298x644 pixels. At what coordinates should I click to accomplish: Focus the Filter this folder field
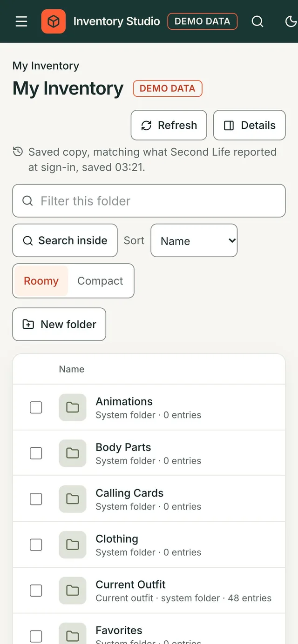[149, 201]
